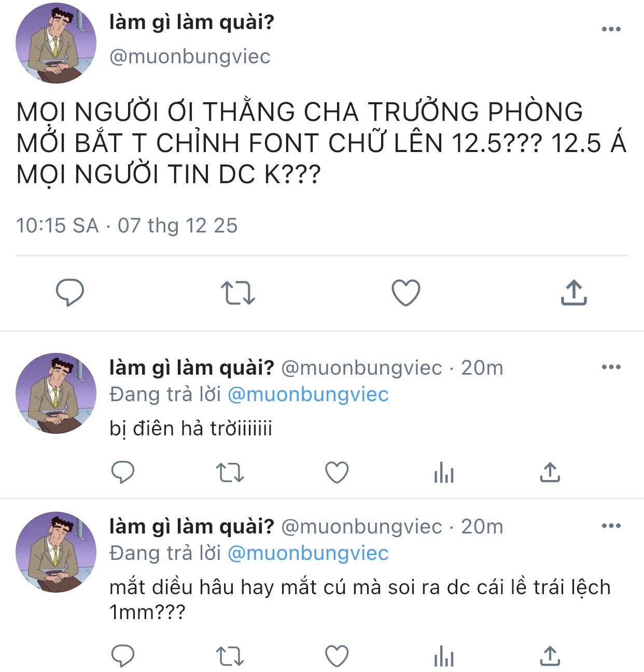This screenshot has height=672, width=644.
Task: Reply to the 'mắt diều hâu' tweet
Action: pos(123,656)
